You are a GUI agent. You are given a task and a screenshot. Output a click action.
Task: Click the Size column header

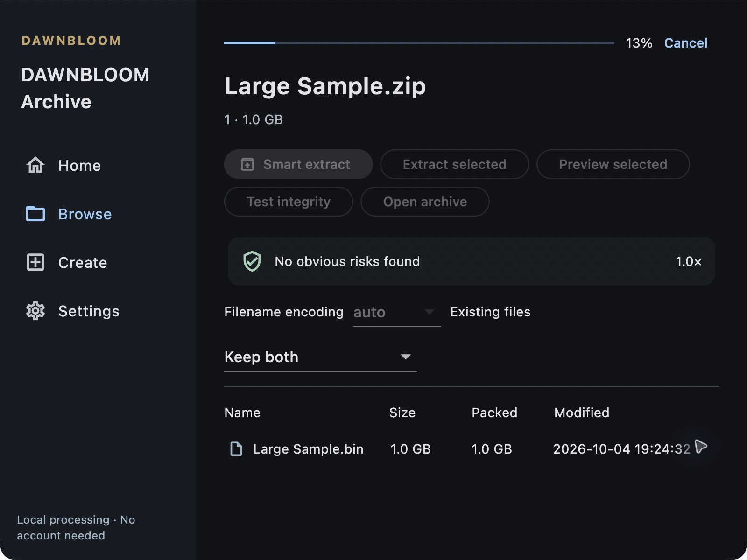point(402,413)
